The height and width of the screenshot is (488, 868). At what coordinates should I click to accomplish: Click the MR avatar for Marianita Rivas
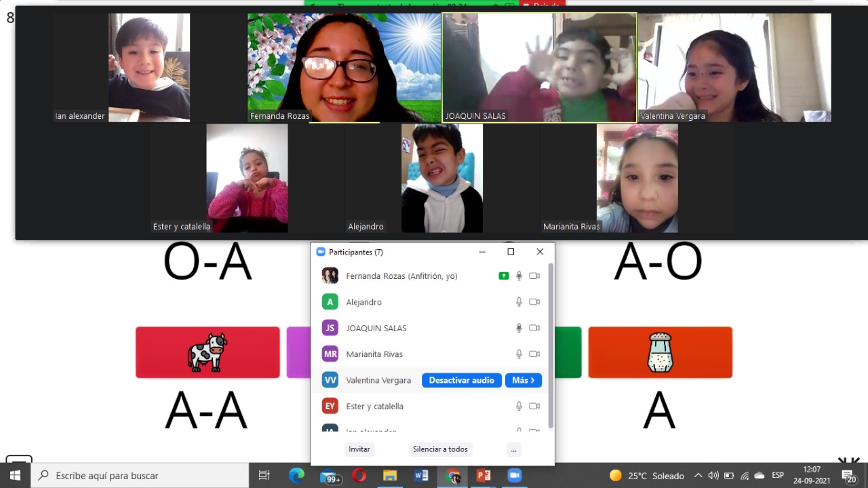[330, 354]
